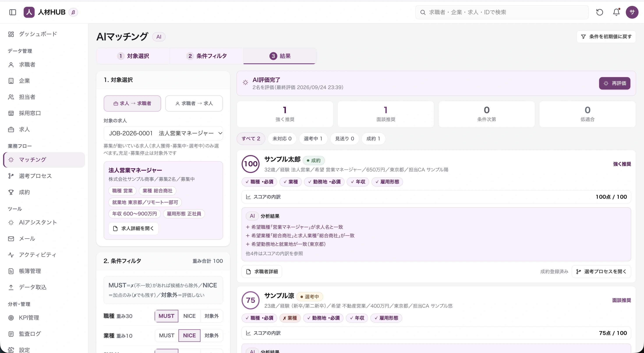Filter results by 成約 1
Screen dimensions: 644x353
pyautogui.click(x=373, y=139)
